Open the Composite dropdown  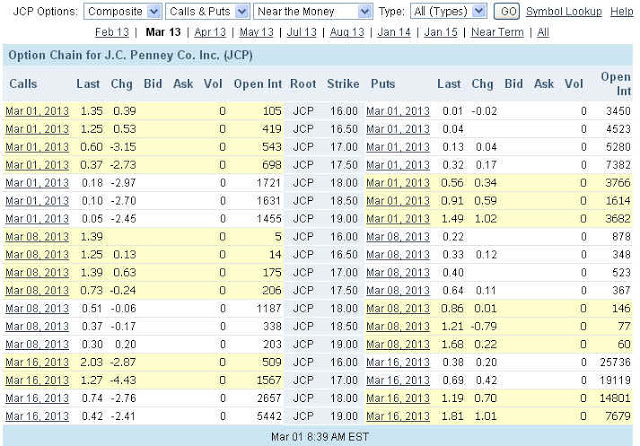[122, 11]
